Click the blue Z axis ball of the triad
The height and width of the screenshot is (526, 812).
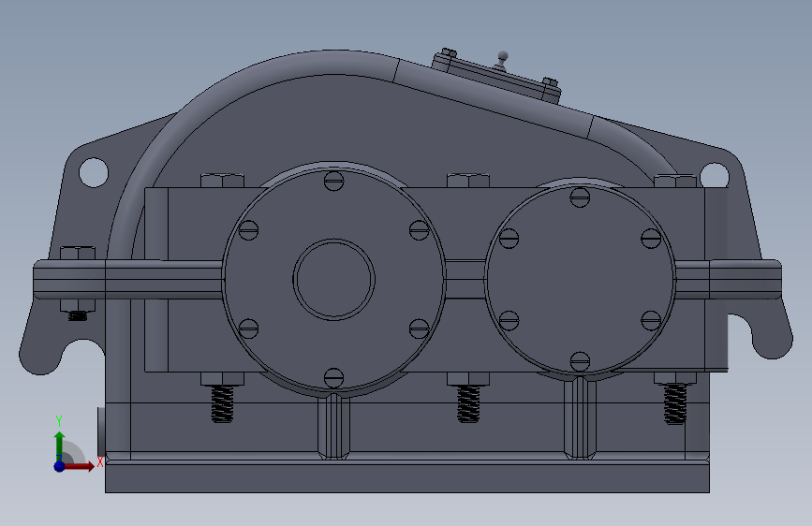[x=60, y=466]
